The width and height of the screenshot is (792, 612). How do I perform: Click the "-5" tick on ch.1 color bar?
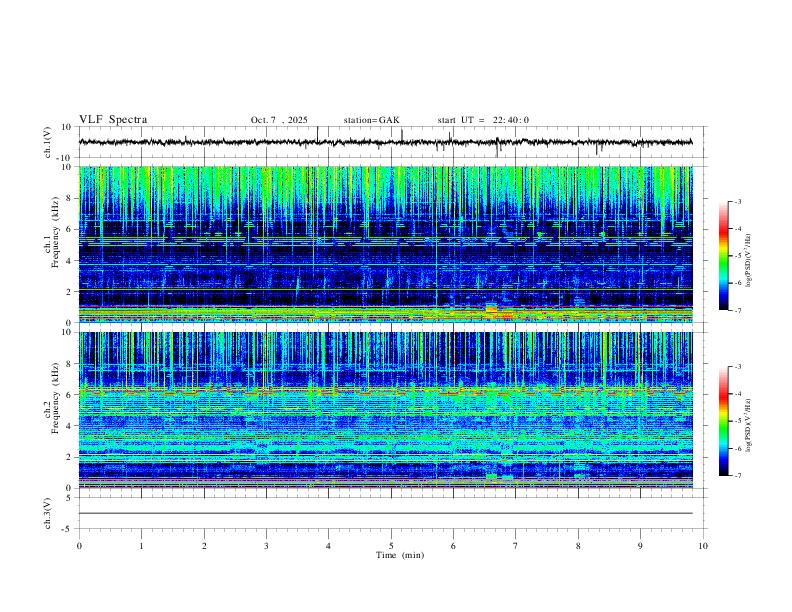738,256
